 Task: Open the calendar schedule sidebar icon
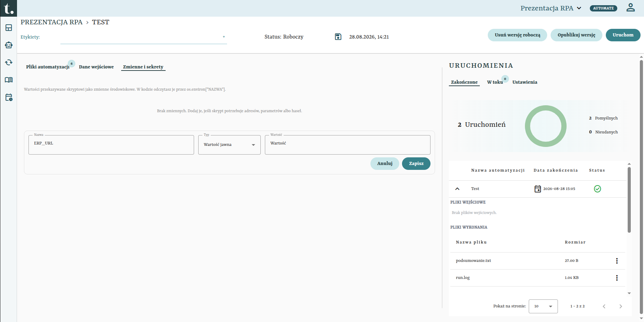9,97
